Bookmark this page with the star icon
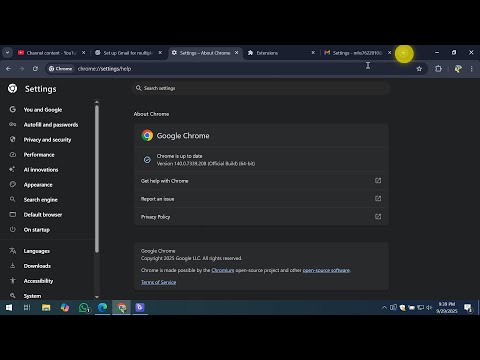Image resolution: width=480 pixels, height=360 pixels. pyautogui.click(x=419, y=69)
